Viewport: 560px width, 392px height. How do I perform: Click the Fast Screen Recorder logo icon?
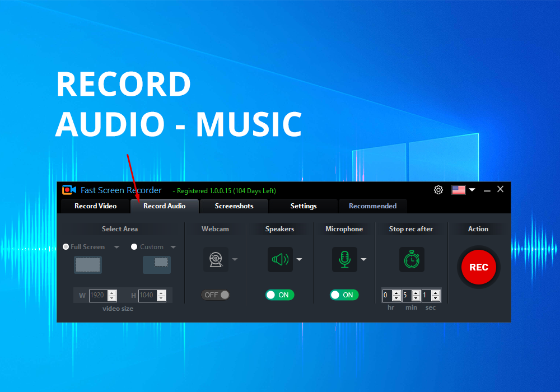pos(69,190)
